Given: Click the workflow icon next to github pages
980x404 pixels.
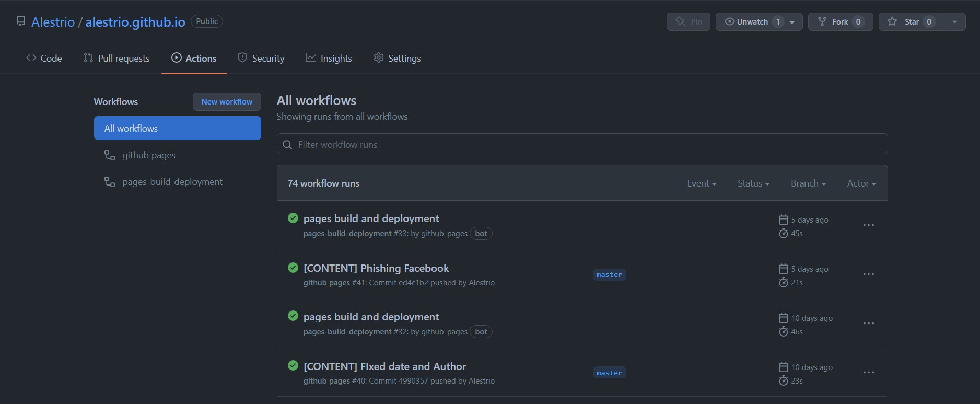Looking at the screenshot, I should [110, 155].
